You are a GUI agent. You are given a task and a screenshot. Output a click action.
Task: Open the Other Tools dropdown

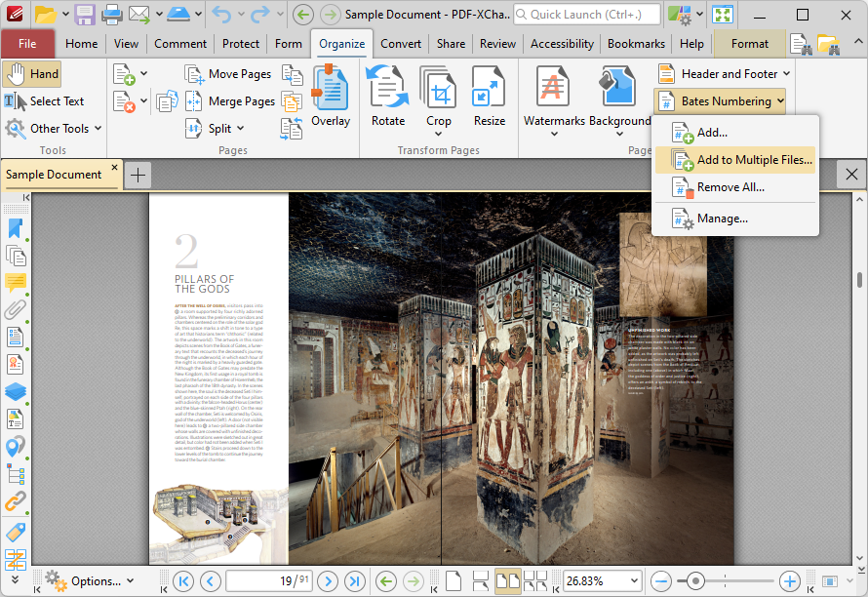tap(54, 129)
